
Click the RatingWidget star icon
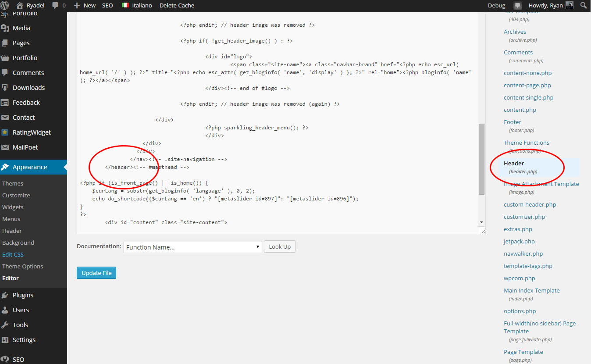5,132
